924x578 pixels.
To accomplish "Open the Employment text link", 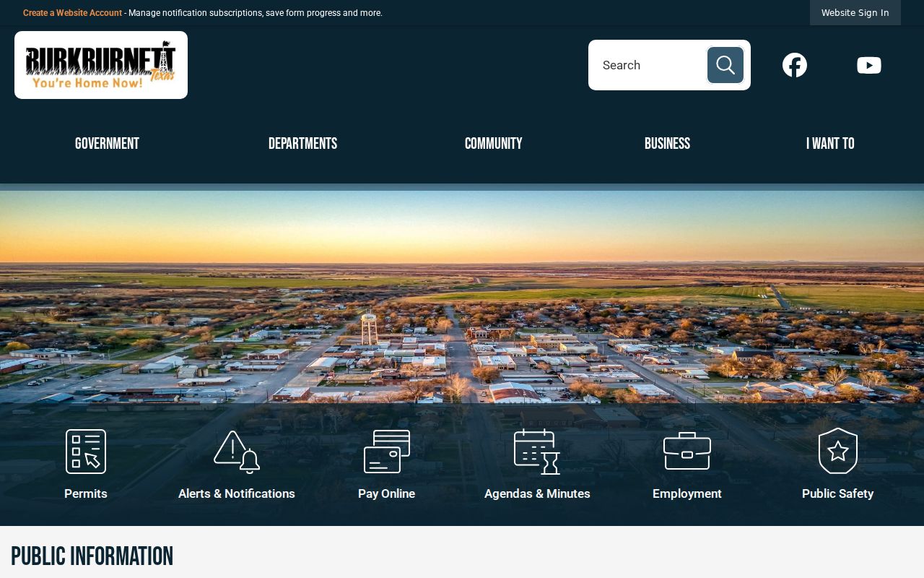I will [687, 493].
